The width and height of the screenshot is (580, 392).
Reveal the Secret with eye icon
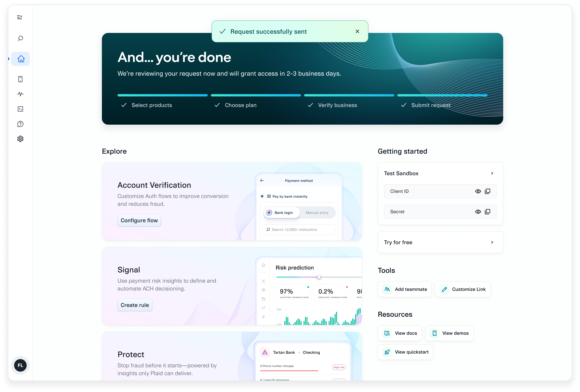pos(478,212)
